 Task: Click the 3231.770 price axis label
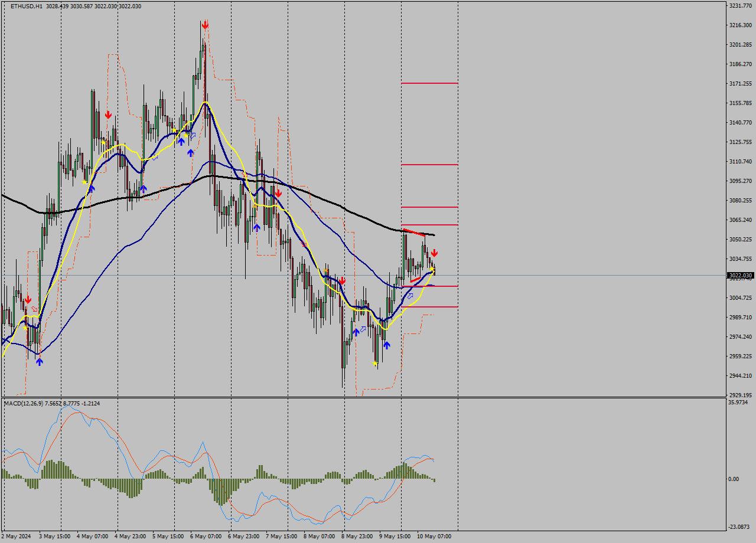click(x=740, y=6)
